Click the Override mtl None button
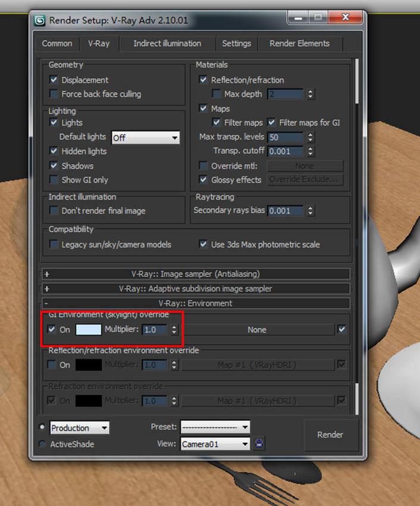420x506 pixels. tap(305, 166)
